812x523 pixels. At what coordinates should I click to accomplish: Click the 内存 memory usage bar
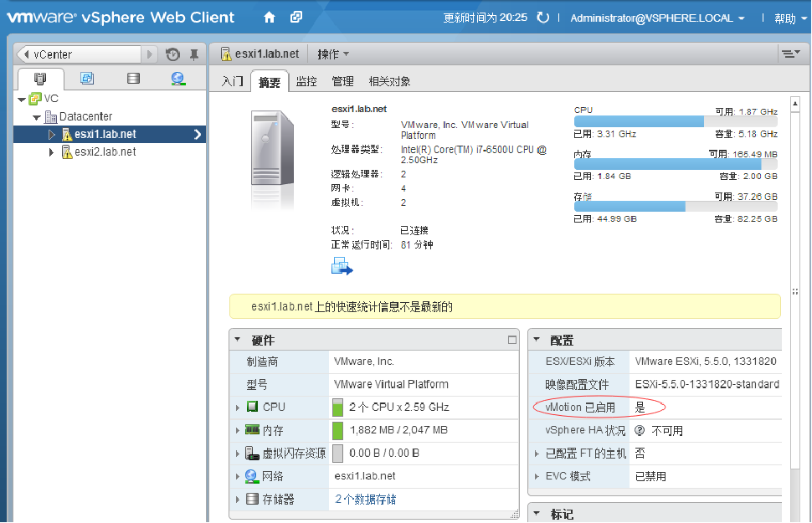click(x=676, y=164)
